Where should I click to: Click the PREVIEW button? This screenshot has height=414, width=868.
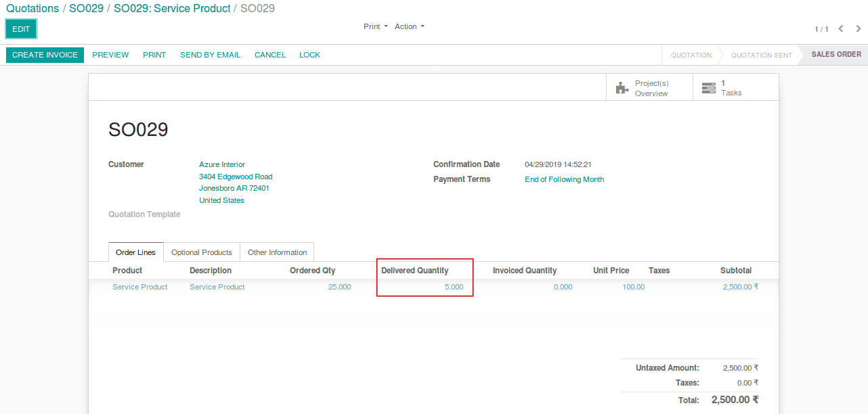pos(110,55)
